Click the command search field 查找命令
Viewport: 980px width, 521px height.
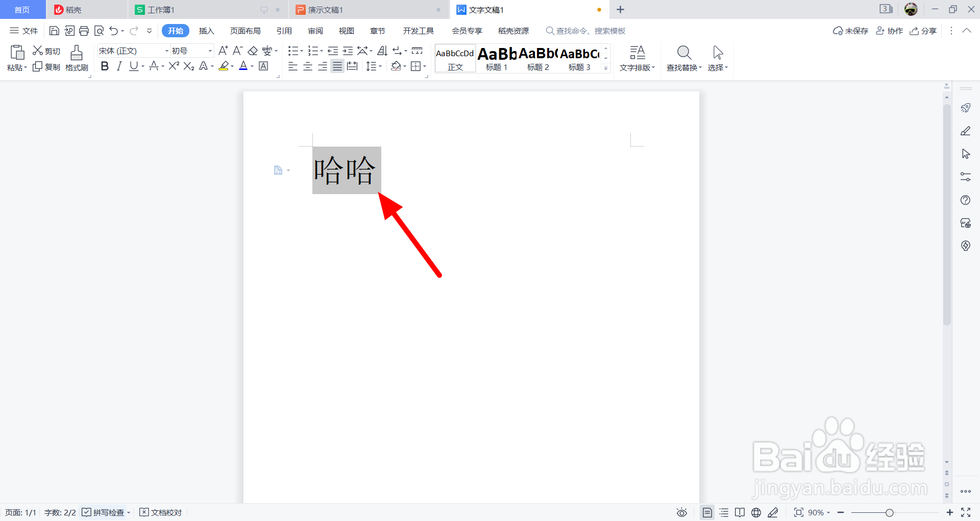tap(586, 31)
